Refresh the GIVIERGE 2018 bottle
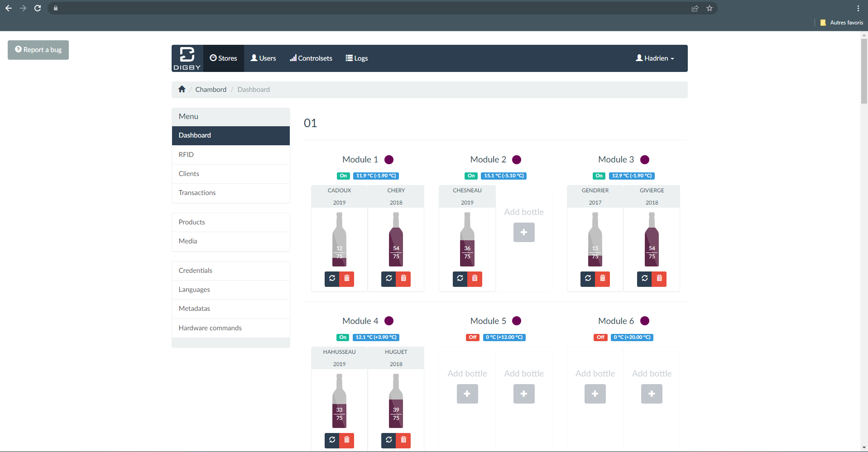This screenshot has width=868, height=452. pos(644,279)
